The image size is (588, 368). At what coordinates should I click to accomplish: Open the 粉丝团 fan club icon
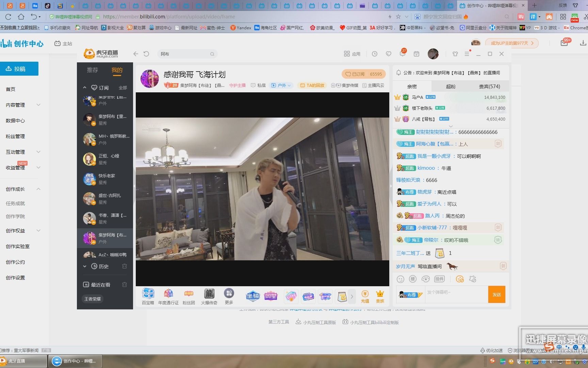click(x=189, y=296)
